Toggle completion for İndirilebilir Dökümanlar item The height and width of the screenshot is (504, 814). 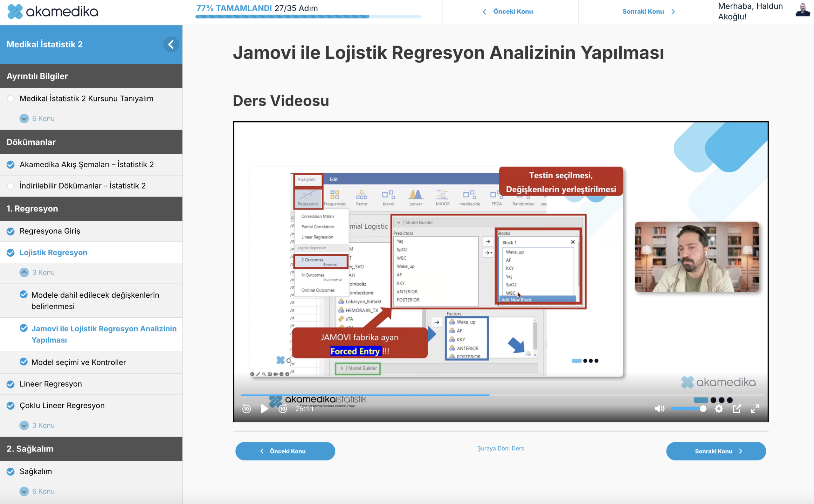click(x=11, y=186)
